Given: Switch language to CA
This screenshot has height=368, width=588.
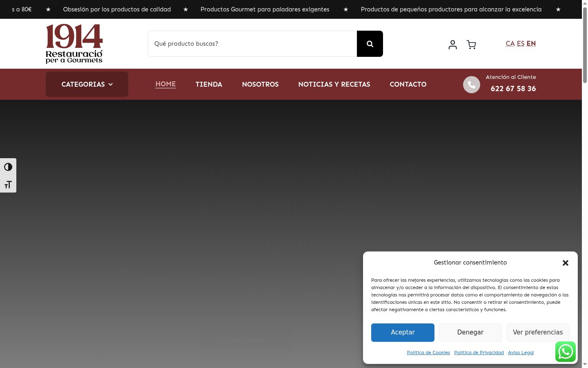Looking at the screenshot, I should click(510, 43).
